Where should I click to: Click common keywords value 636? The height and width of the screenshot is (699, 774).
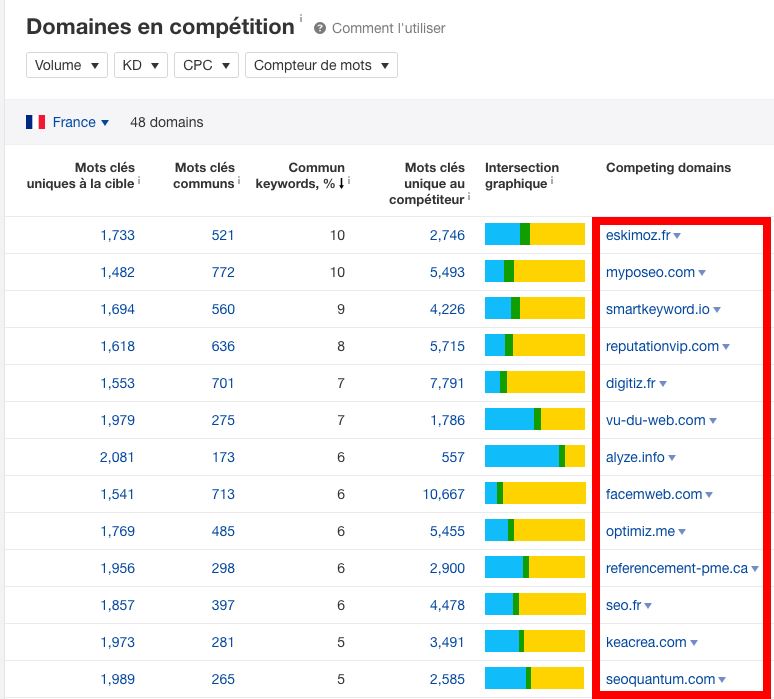coord(223,346)
